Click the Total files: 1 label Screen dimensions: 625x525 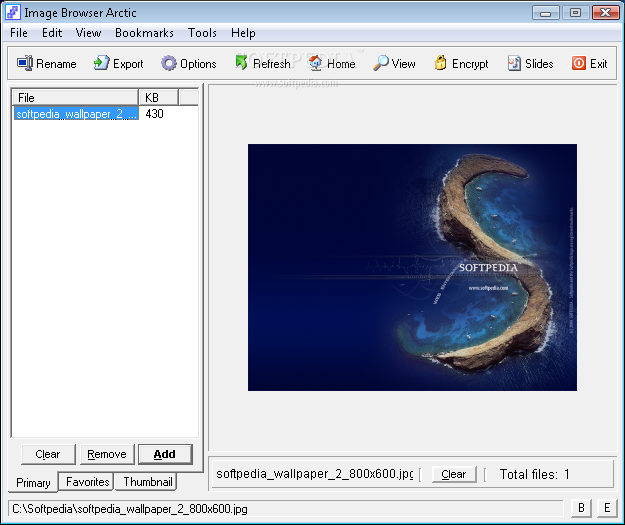click(534, 474)
